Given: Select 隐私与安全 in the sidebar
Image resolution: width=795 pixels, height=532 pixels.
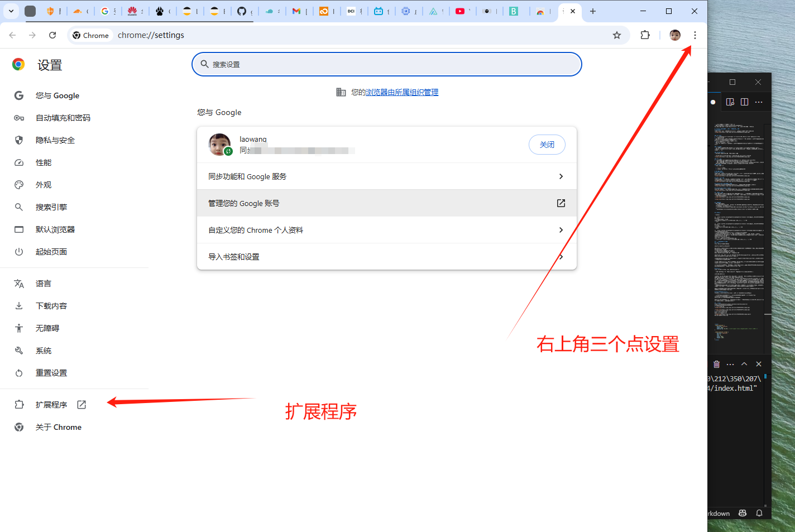Looking at the screenshot, I should [x=55, y=140].
